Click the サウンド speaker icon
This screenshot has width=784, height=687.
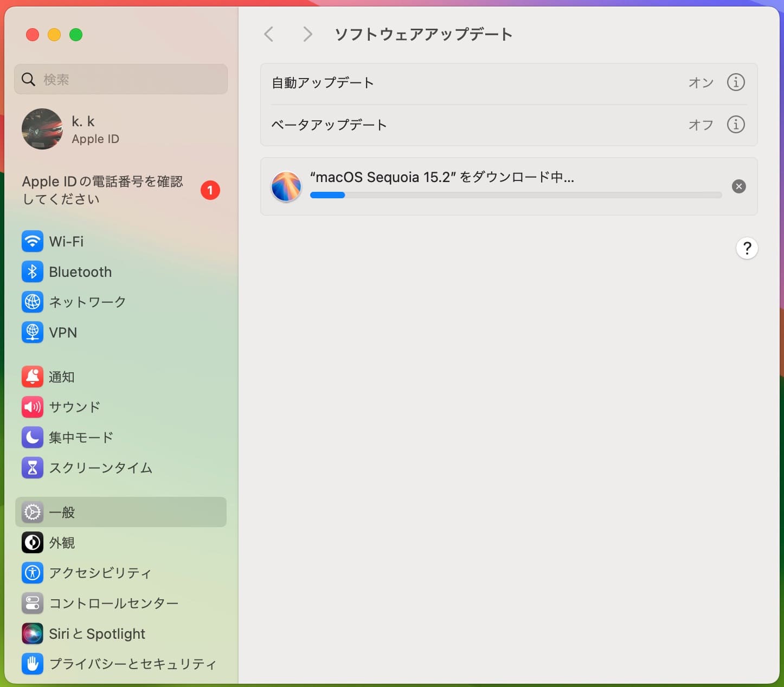(x=33, y=407)
